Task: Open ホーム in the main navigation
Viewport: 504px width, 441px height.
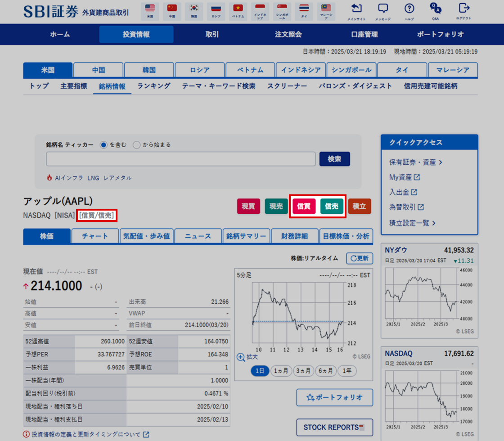Action: (x=60, y=34)
